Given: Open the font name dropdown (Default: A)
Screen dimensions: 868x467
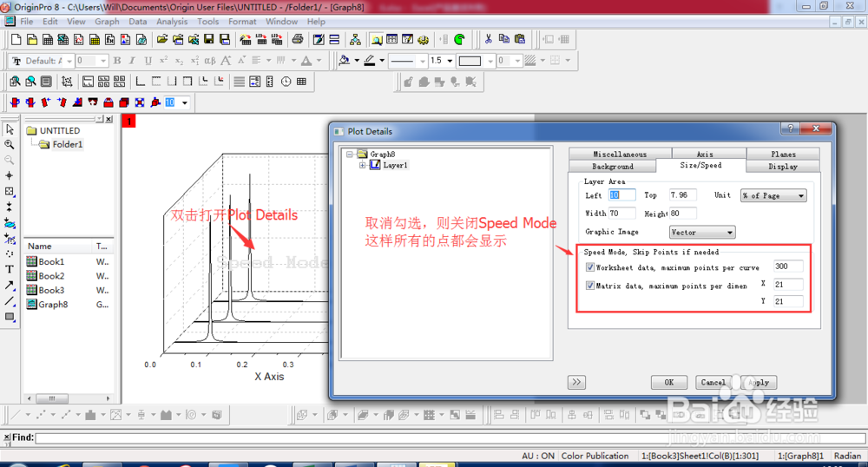Looking at the screenshot, I should click(x=69, y=61).
